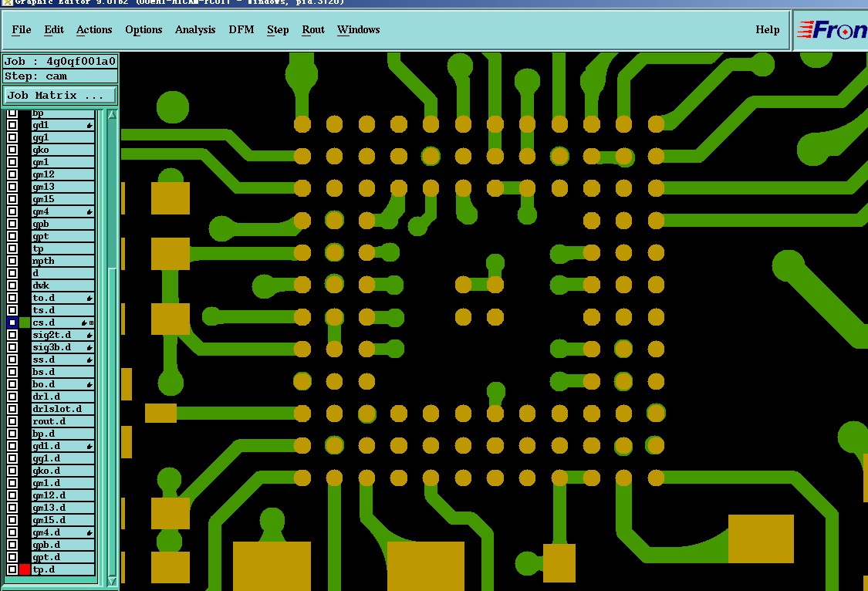This screenshot has height=591, width=868.
Task: Click the hand marker on the gd1.d layer
Action: (x=90, y=446)
